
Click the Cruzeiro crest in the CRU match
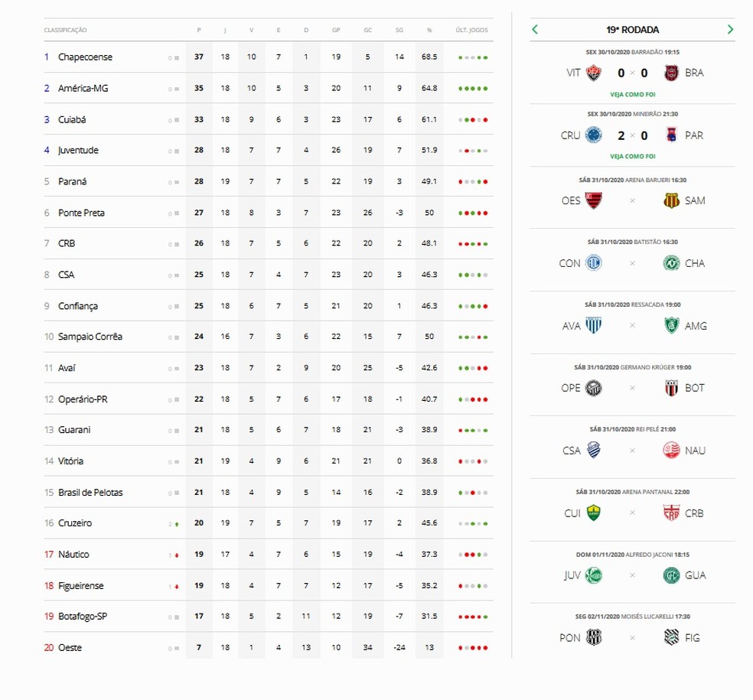point(594,135)
